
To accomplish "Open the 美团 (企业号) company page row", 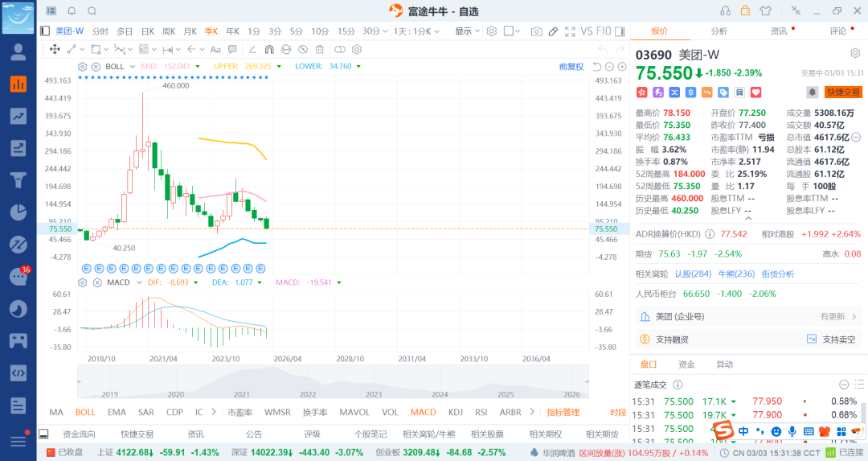I will [x=748, y=316].
